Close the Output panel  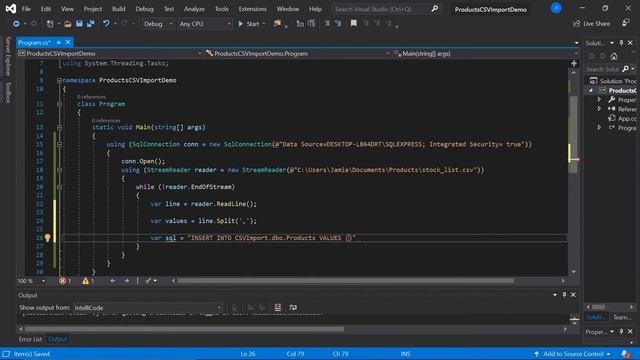point(573,295)
